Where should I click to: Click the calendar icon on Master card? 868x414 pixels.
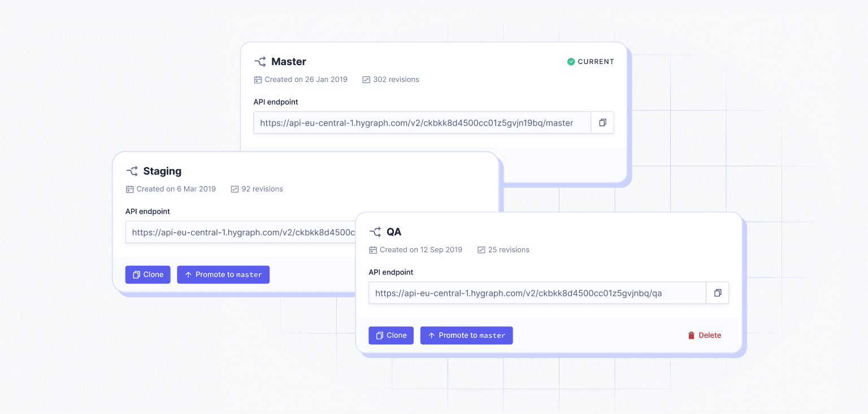coord(258,80)
